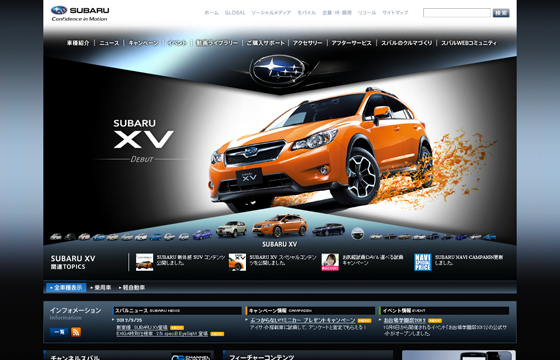560x360 pixels.
Task: Click the 検索 search button
Action: pos(501,13)
